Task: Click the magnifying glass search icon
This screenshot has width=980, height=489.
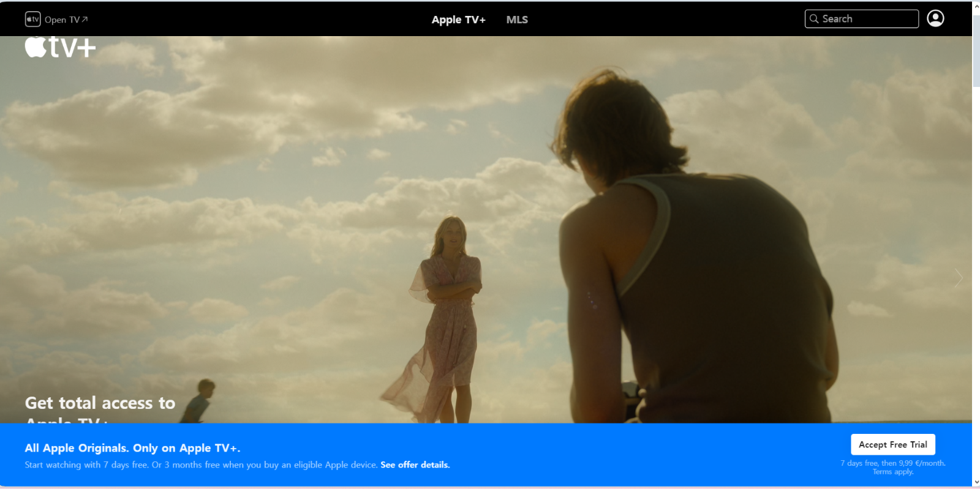Action: [x=814, y=19]
